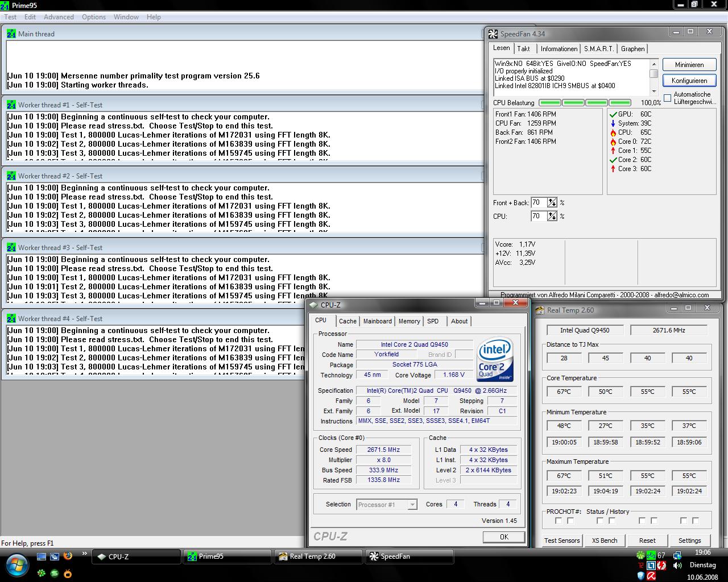Click the Test Sensors button
Screen dimensions: 728x582
(562, 541)
